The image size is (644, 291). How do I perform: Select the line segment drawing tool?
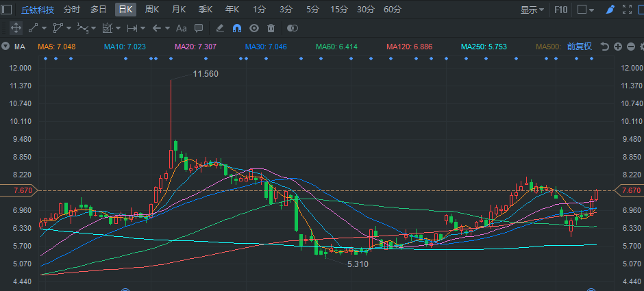[x=33, y=28]
